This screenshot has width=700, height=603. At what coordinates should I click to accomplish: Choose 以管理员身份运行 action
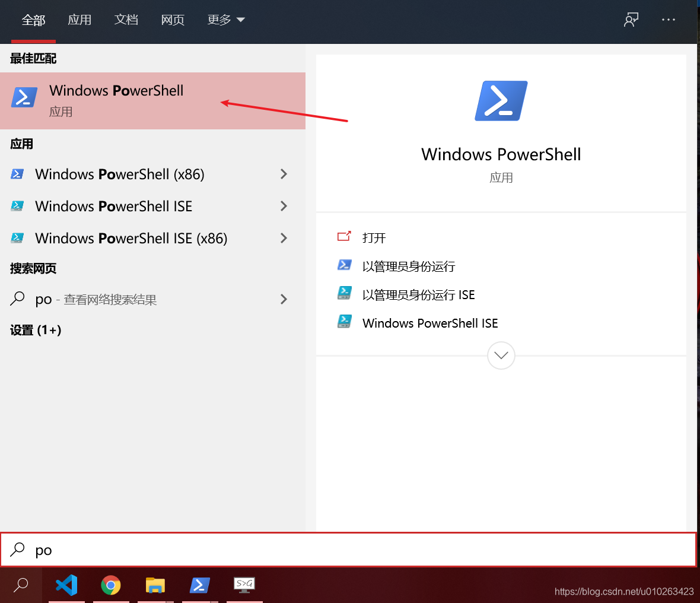pos(409,266)
